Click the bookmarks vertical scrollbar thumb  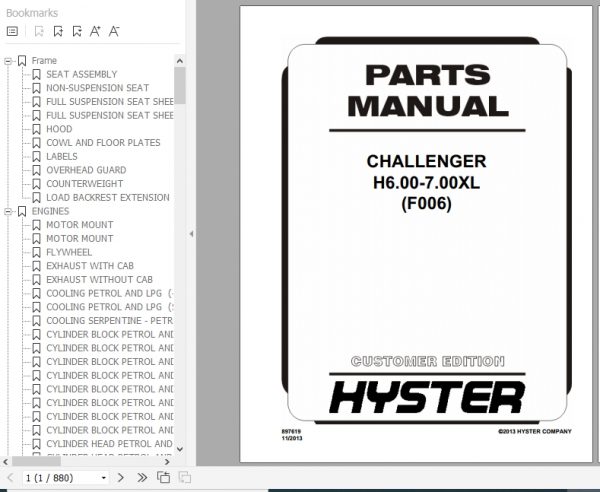pos(180,85)
